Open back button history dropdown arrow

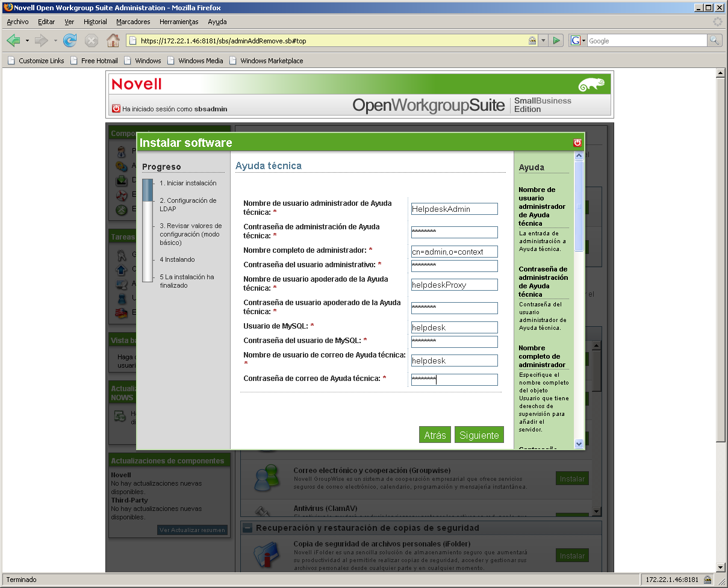(27, 40)
